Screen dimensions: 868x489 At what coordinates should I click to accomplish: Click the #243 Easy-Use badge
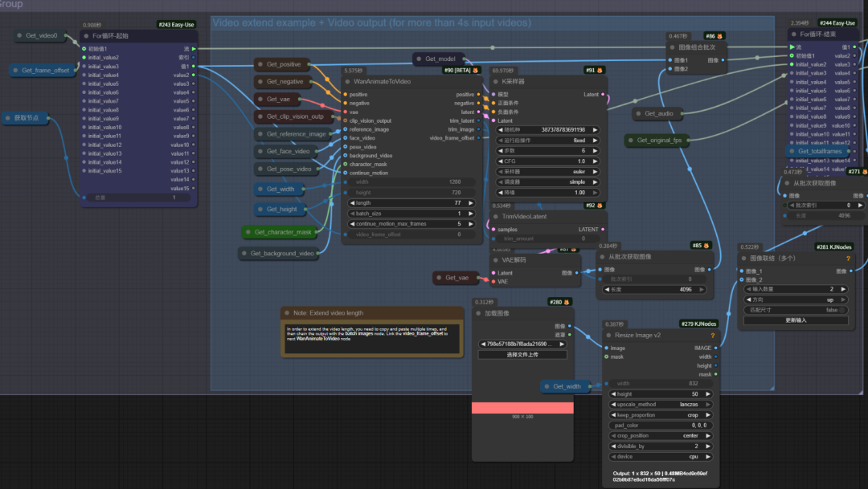(176, 25)
